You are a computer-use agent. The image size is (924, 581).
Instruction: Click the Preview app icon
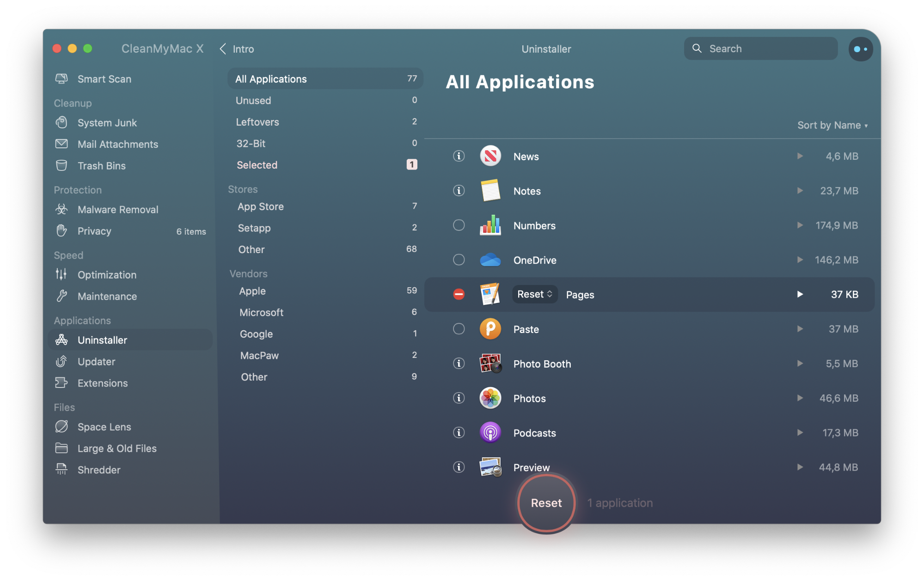point(490,467)
